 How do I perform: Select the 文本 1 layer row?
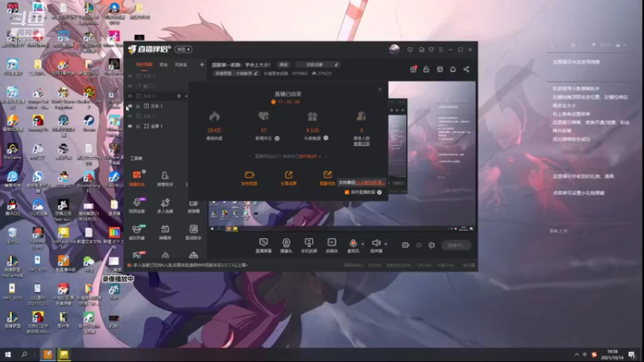(x=156, y=106)
